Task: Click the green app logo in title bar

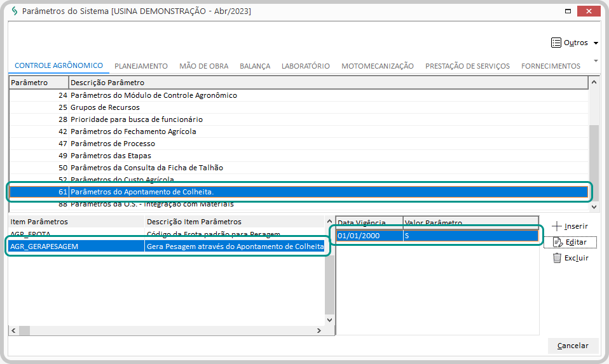Action: click(15, 11)
